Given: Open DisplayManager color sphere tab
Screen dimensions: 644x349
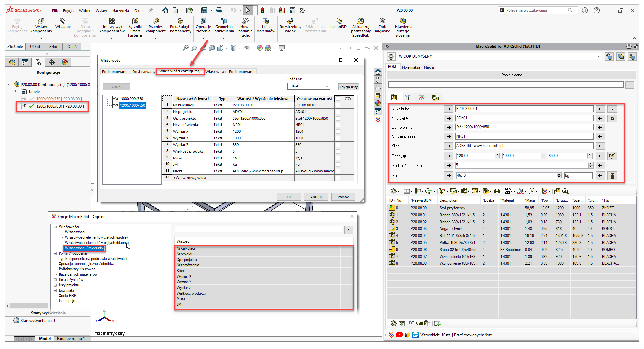Looking at the screenshot, I should [65, 62].
